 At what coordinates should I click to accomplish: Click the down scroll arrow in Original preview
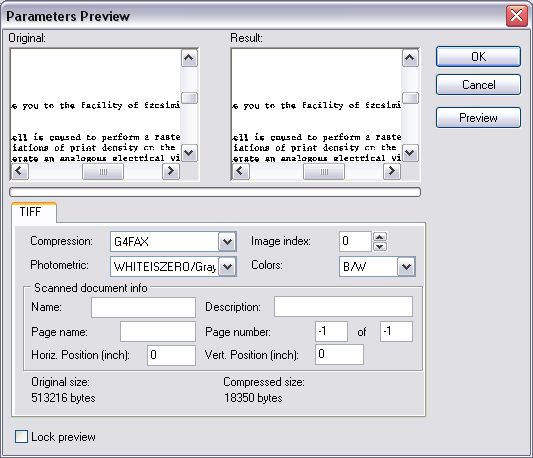pos(189,153)
